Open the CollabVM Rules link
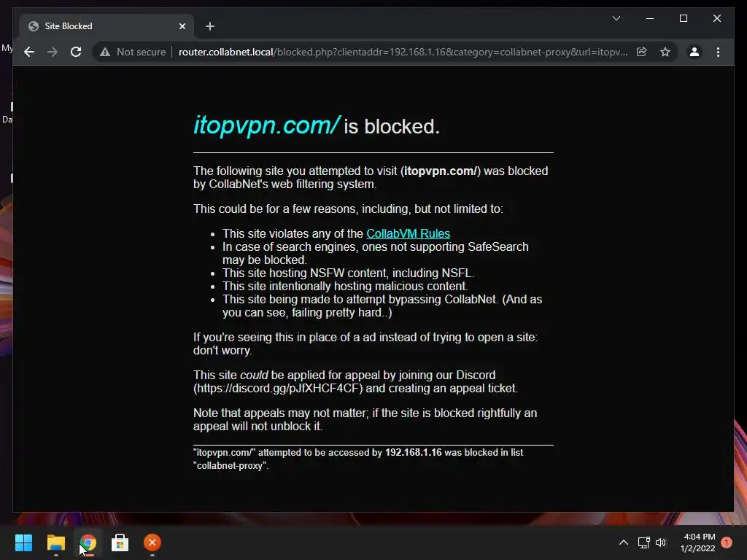This screenshot has height=560, width=747. click(409, 234)
